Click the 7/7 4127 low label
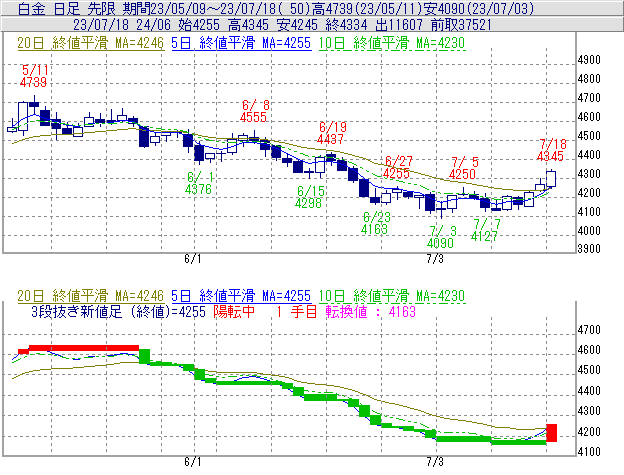 tap(485, 230)
